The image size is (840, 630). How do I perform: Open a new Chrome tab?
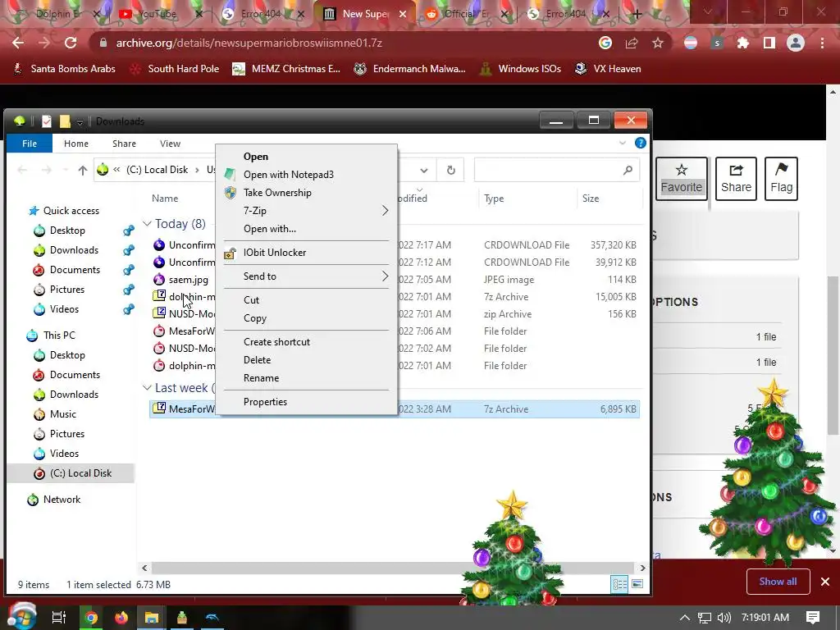pos(637,15)
